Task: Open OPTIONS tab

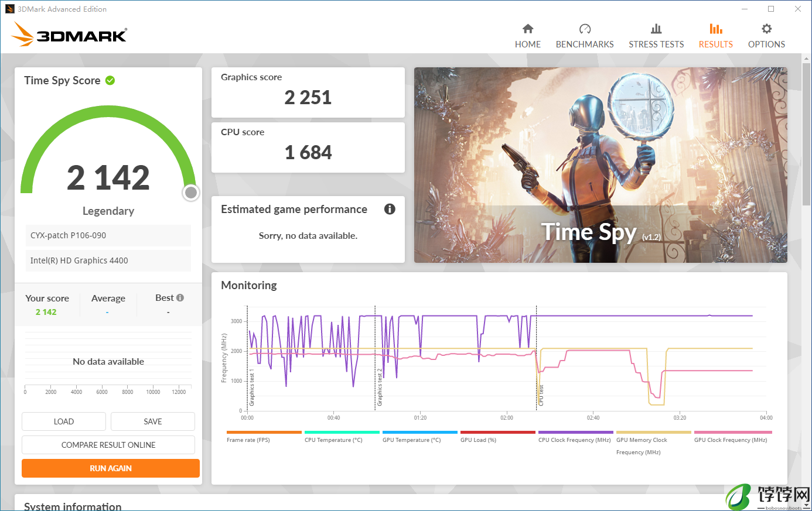Action: [766, 36]
